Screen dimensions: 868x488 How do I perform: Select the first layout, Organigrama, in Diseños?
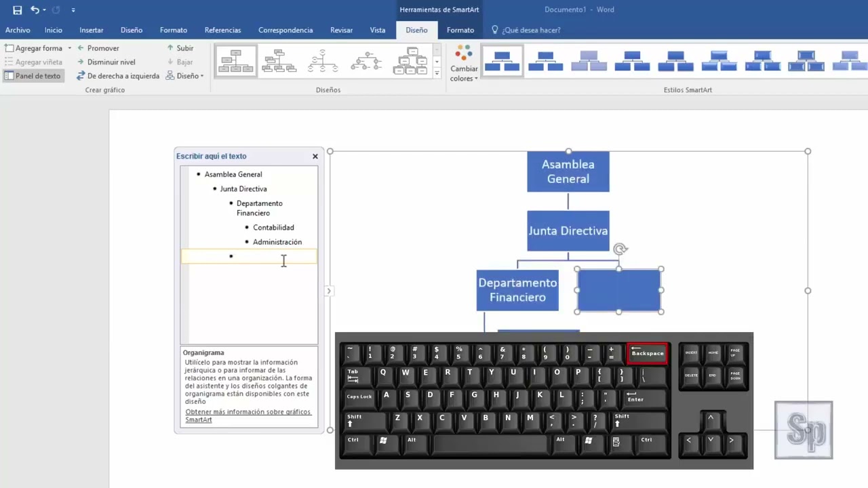[x=236, y=61]
